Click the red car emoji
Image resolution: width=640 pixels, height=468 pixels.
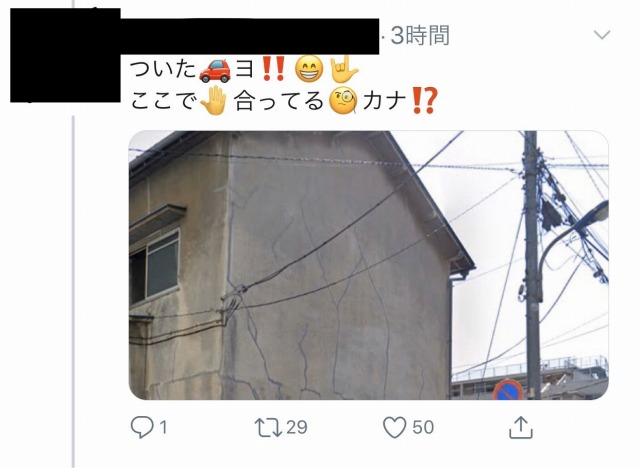(x=215, y=70)
